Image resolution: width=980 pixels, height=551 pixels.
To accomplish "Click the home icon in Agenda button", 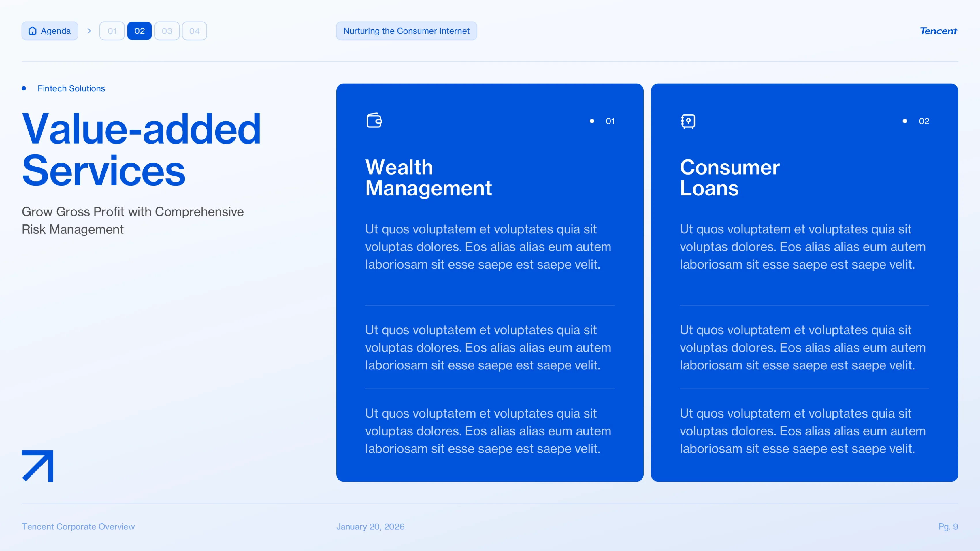I will point(33,31).
